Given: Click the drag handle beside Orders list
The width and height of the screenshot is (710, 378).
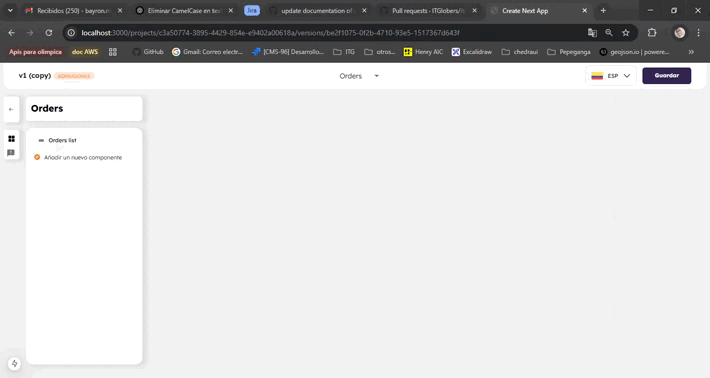Looking at the screenshot, I should [41, 140].
